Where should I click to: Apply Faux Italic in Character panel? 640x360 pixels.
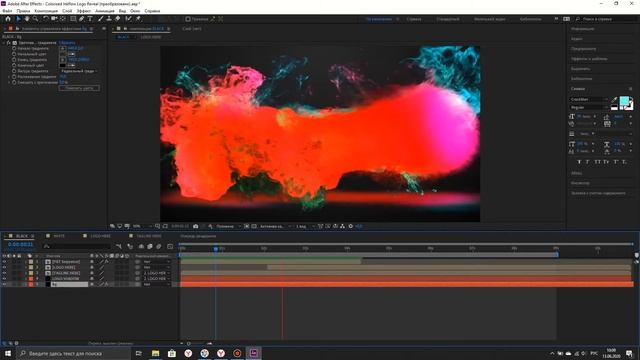[588, 162]
